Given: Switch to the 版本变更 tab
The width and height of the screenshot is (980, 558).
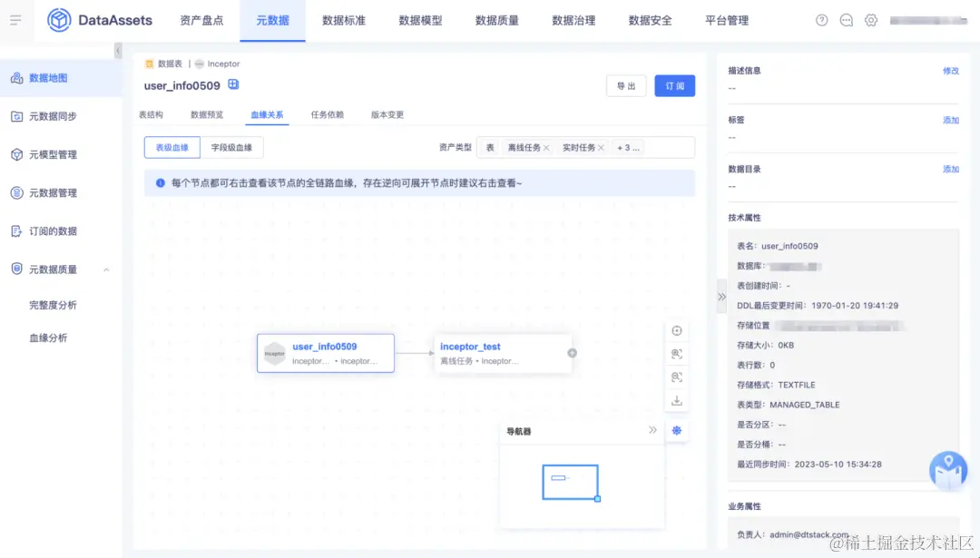Looking at the screenshot, I should (387, 115).
